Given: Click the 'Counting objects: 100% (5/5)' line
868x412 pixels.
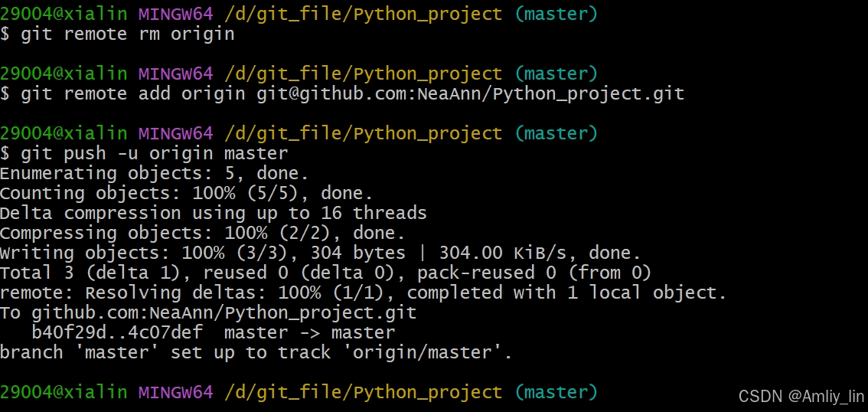Looking at the screenshot, I should tap(187, 193).
